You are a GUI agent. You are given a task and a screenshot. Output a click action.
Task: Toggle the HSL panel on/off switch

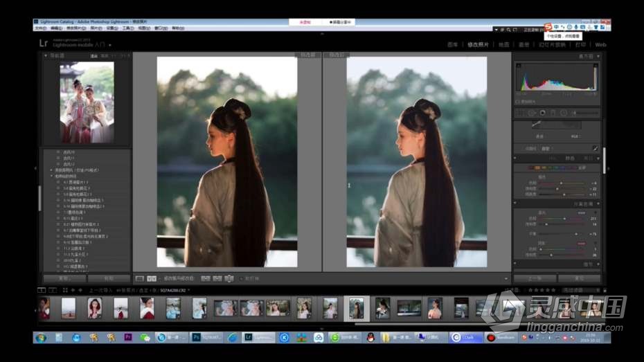click(x=515, y=158)
